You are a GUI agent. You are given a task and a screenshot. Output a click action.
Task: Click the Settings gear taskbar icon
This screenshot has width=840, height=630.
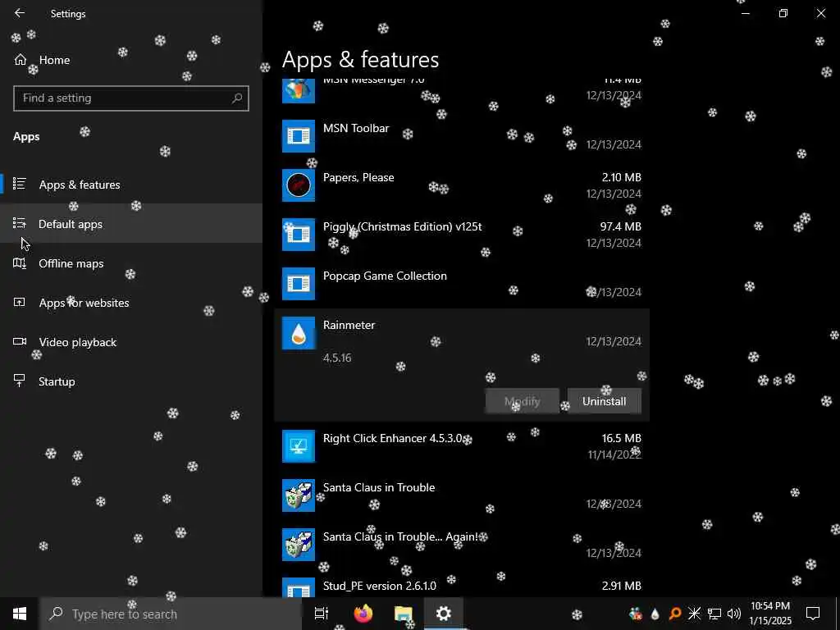443,614
